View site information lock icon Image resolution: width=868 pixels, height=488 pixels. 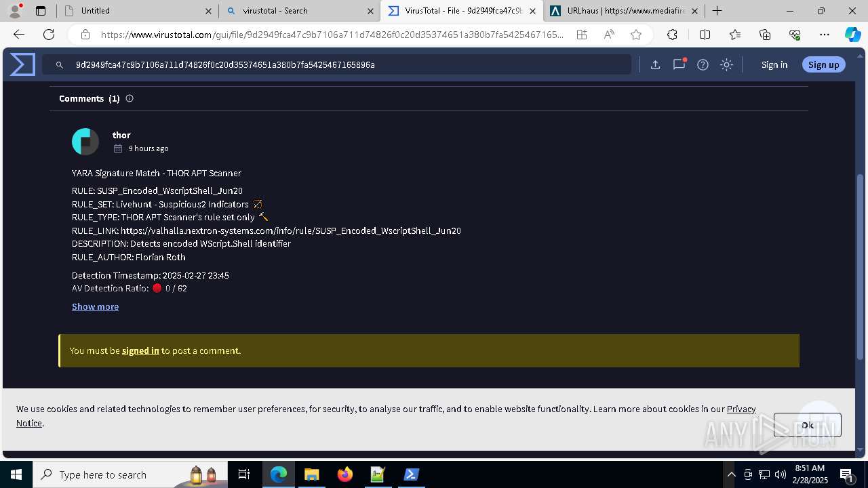85,35
